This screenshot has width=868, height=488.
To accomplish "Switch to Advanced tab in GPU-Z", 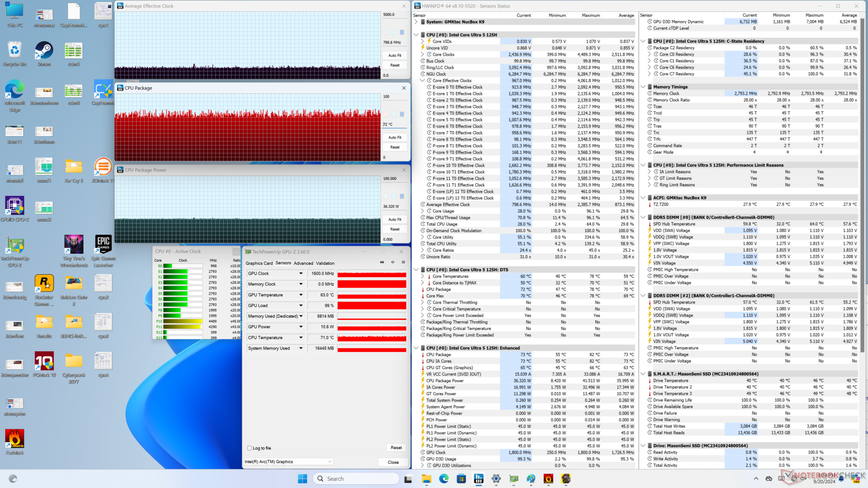I will [x=303, y=263].
